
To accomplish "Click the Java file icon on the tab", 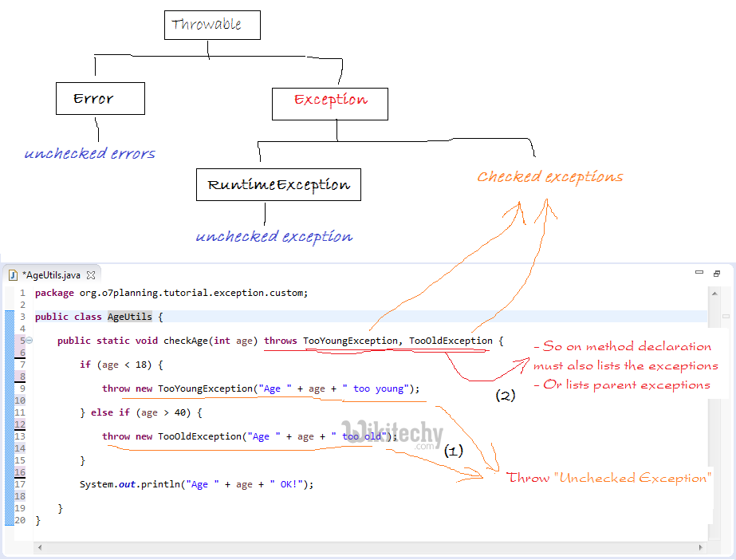I will pos(14,275).
